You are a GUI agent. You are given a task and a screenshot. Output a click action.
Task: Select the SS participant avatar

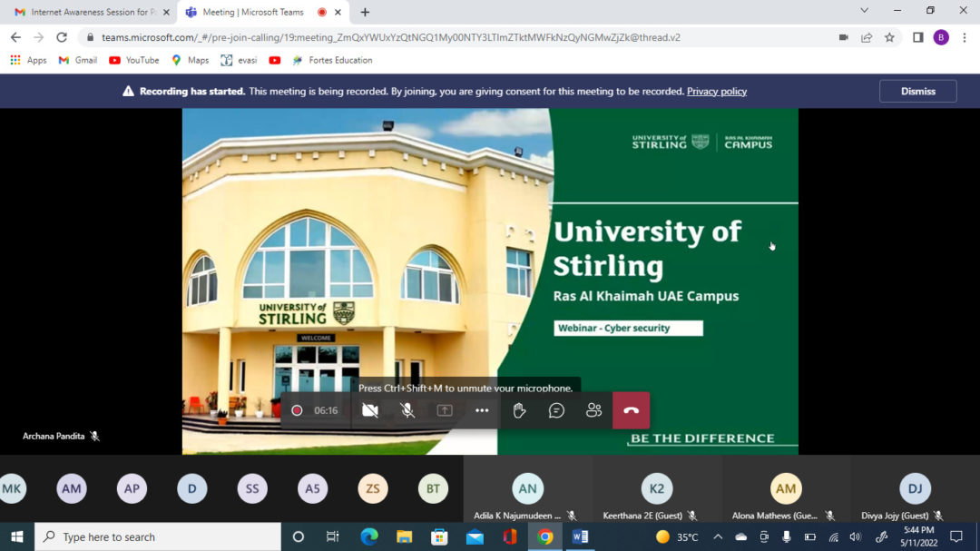[252, 488]
